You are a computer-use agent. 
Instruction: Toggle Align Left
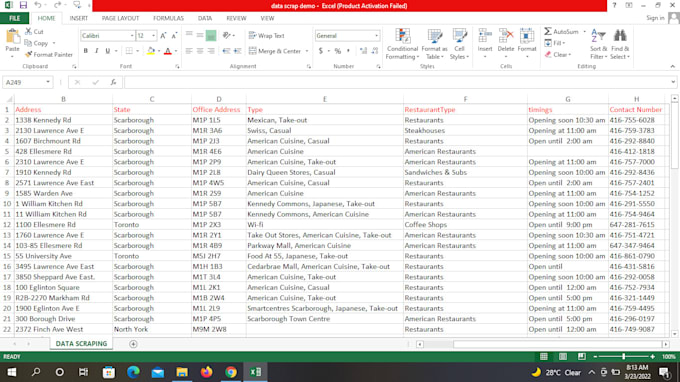coord(189,51)
